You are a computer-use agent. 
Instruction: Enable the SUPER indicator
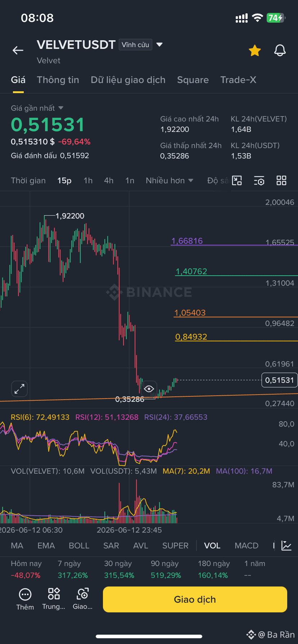click(175, 546)
